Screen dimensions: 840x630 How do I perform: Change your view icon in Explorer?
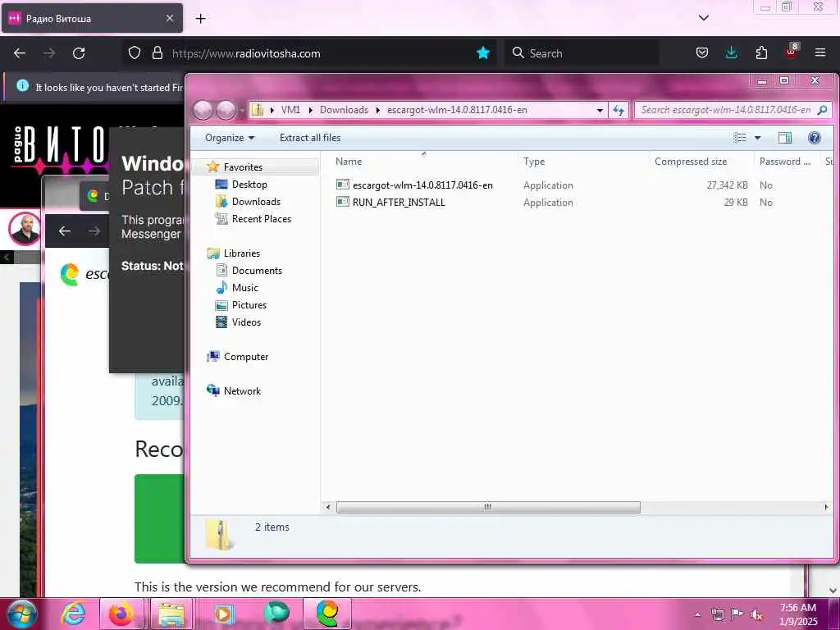point(740,138)
